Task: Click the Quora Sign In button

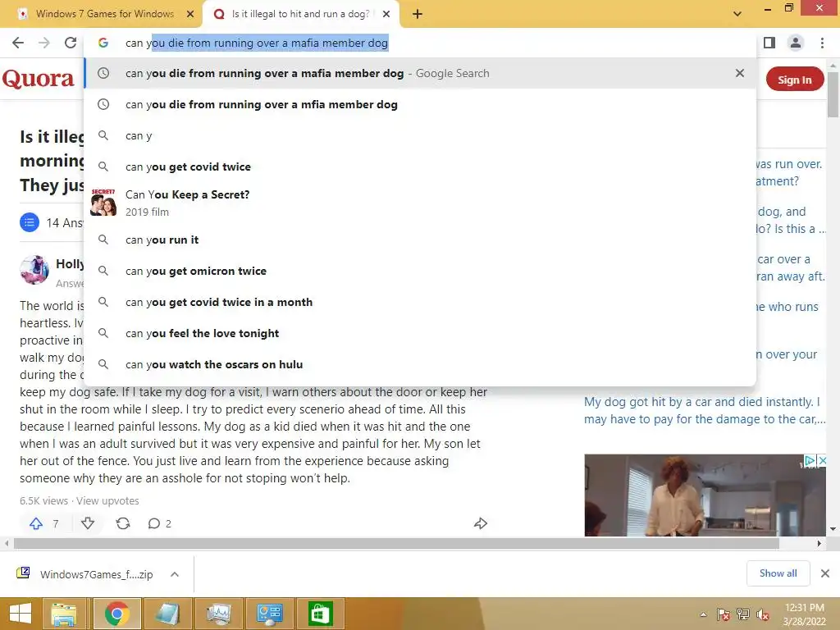Action: tap(794, 80)
